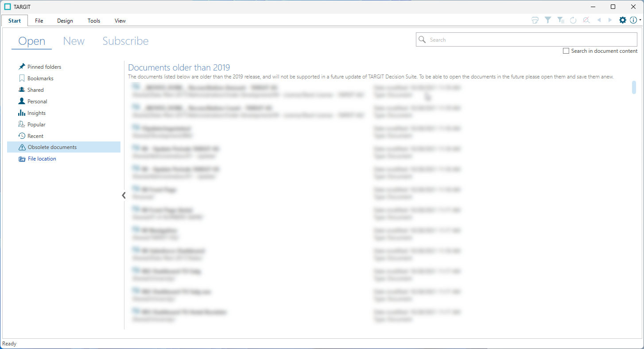
Task: Click the document list scrollbar thumb
Action: point(634,87)
